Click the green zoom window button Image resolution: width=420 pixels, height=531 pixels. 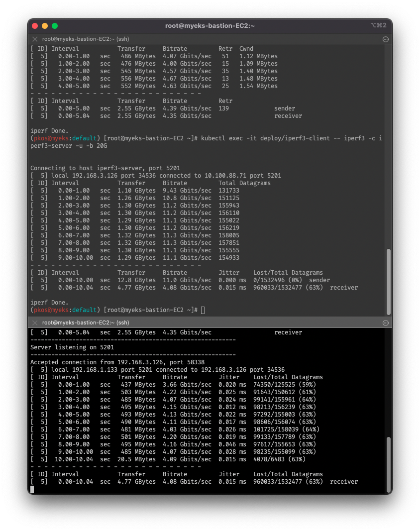[55, 26]
